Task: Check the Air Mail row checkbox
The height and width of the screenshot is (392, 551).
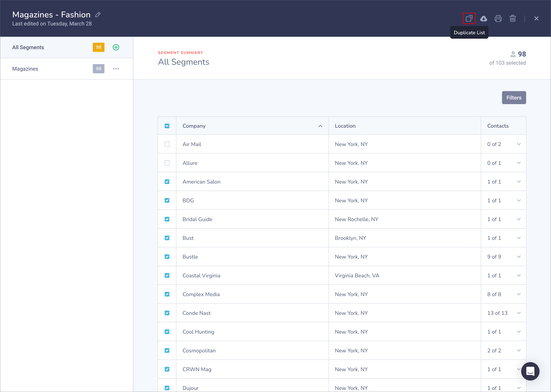Action: point(167,144)
